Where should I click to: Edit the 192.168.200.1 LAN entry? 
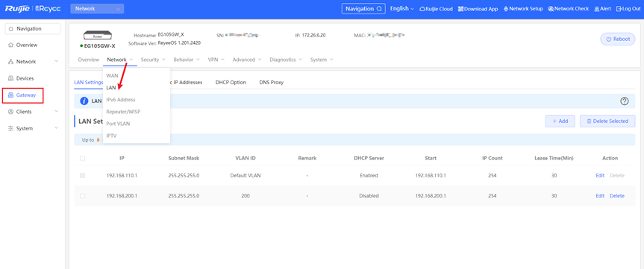(x=600, y=196)
